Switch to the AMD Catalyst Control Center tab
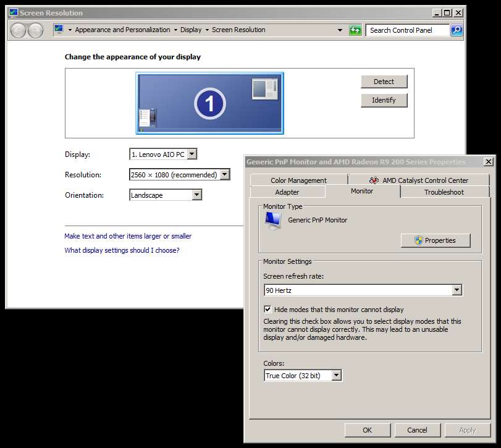 [x=419, y=180]
